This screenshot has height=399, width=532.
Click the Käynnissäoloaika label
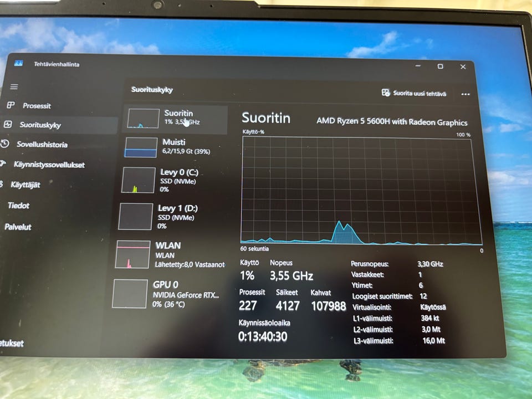pos(264,323)
